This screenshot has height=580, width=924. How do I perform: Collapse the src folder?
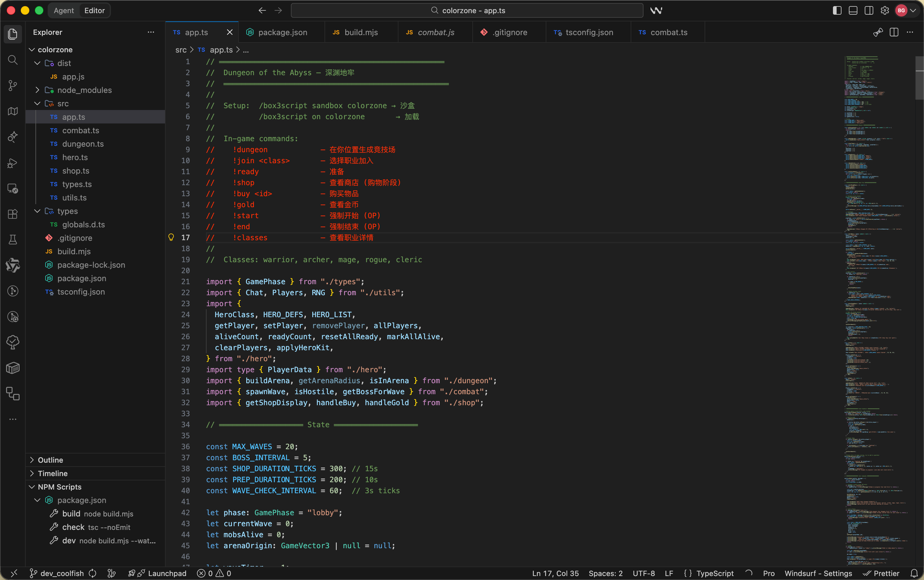37,104
